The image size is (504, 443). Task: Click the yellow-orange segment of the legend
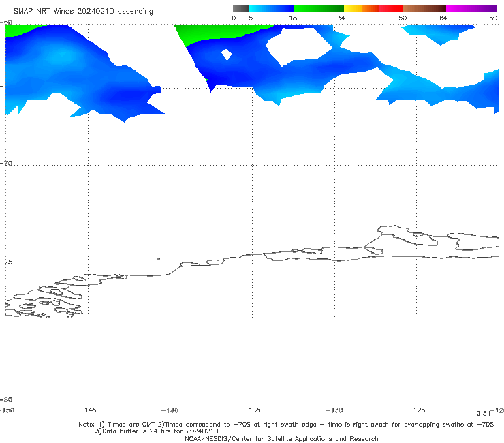tap(361, 8)
